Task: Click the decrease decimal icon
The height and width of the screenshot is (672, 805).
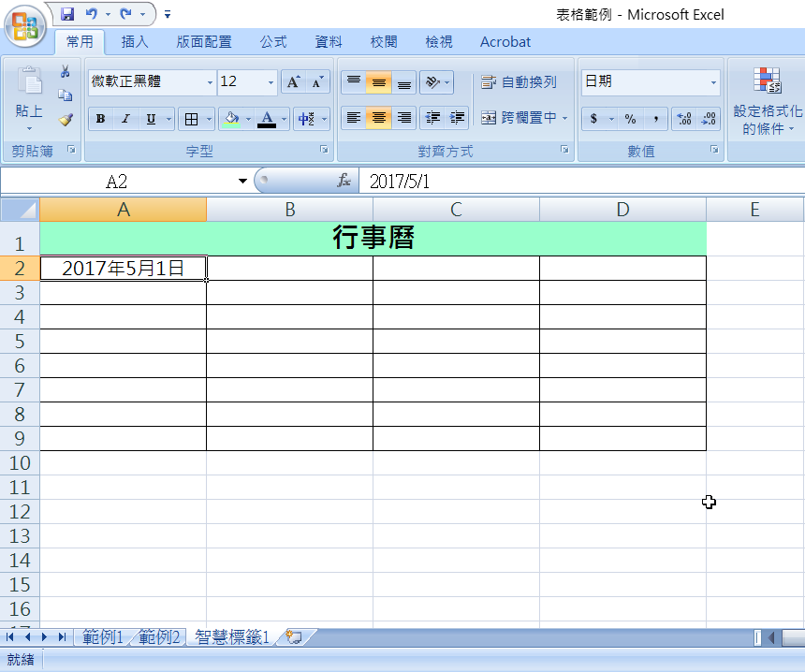Action: tap(707, 119)
